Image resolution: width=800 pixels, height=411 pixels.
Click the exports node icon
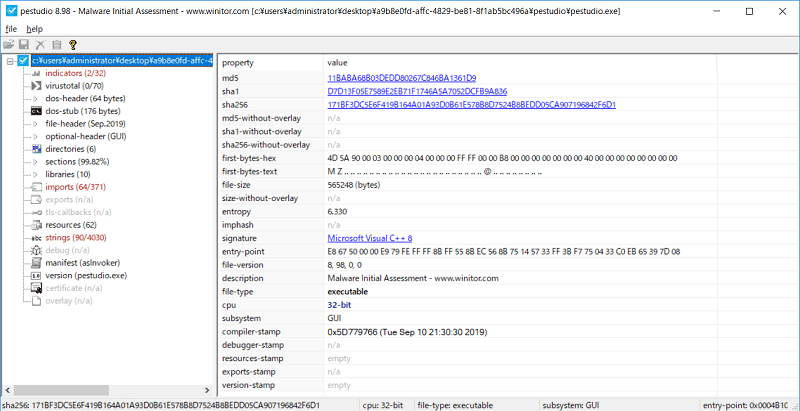[36, 200]
